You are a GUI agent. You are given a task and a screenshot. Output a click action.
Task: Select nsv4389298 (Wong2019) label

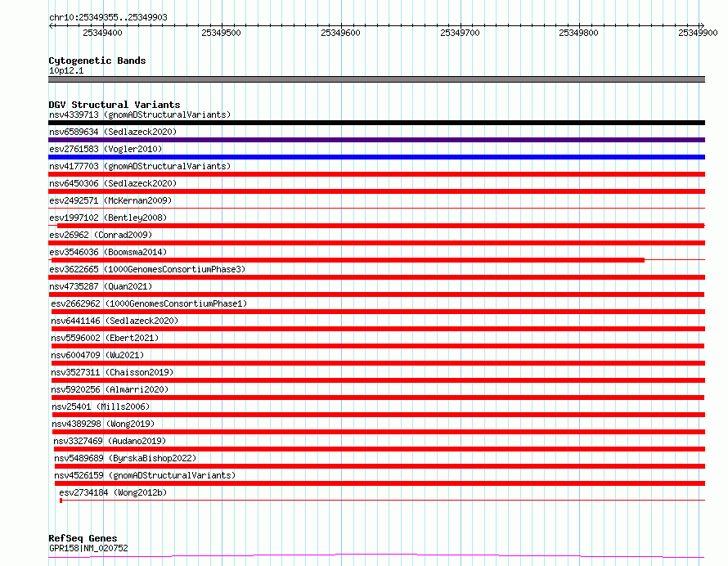103,424
